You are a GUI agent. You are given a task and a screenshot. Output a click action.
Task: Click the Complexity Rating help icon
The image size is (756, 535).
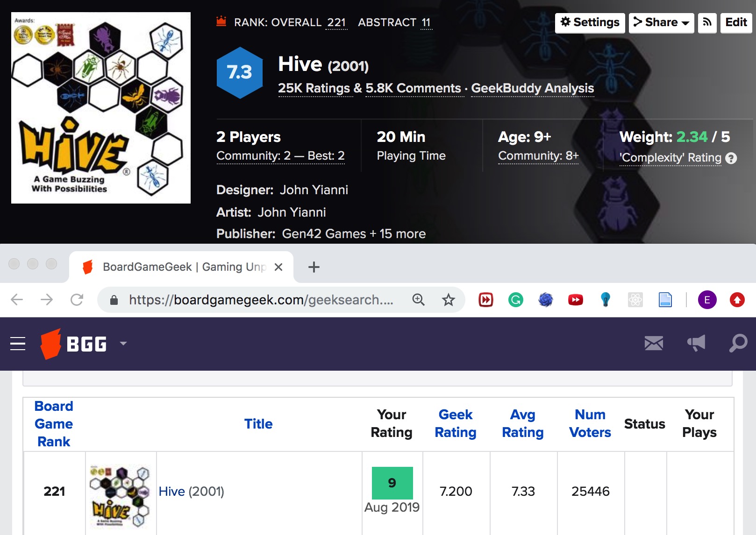point(731,158)
